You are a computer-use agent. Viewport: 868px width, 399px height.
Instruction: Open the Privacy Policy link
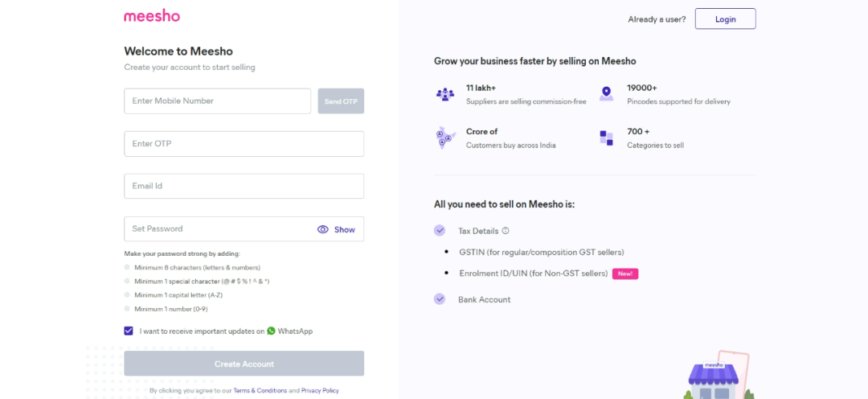320,391
